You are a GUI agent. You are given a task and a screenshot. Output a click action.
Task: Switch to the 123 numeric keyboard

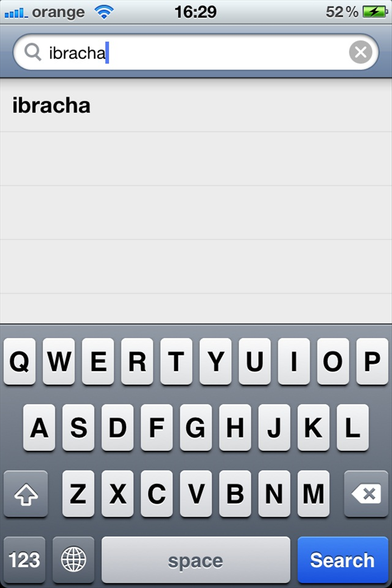pyautogui.click(x=25, y=559)
